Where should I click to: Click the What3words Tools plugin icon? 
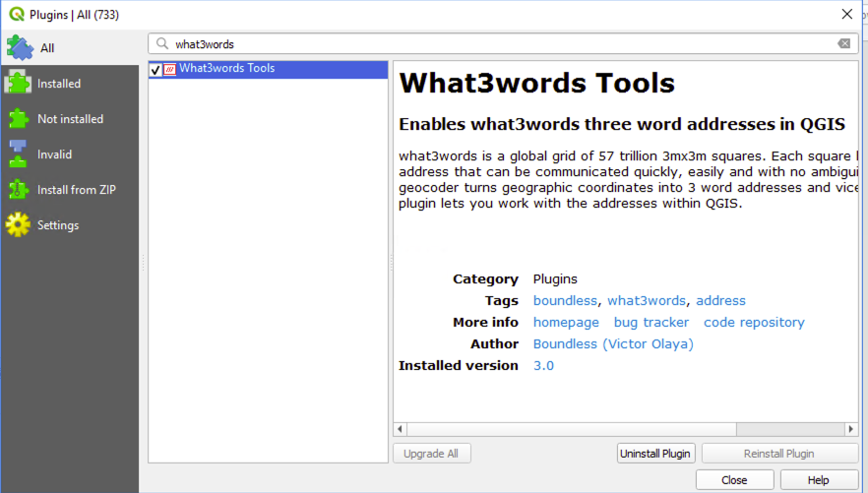[x=170, y=70]
